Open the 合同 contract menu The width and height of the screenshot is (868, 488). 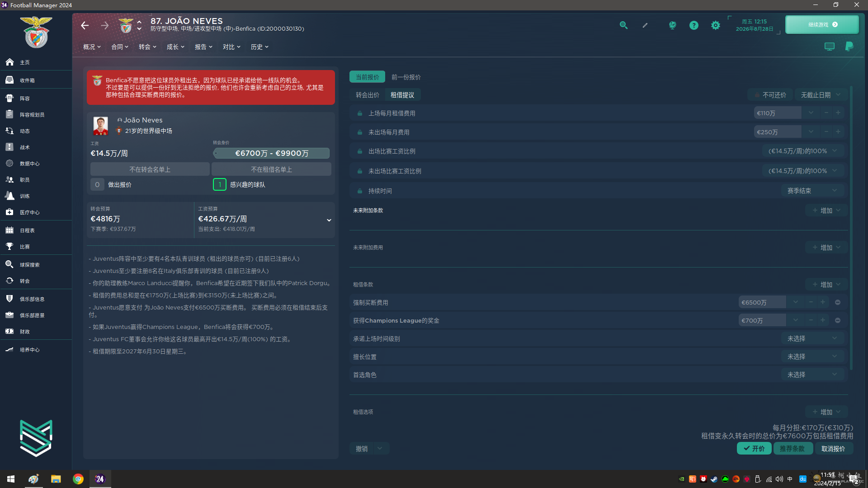(x=120, y=47)
